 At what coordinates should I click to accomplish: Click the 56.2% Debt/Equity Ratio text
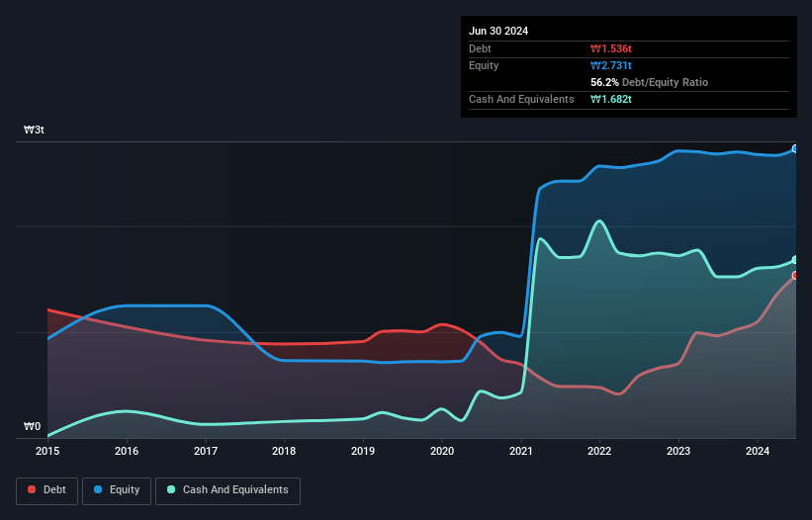650,82
